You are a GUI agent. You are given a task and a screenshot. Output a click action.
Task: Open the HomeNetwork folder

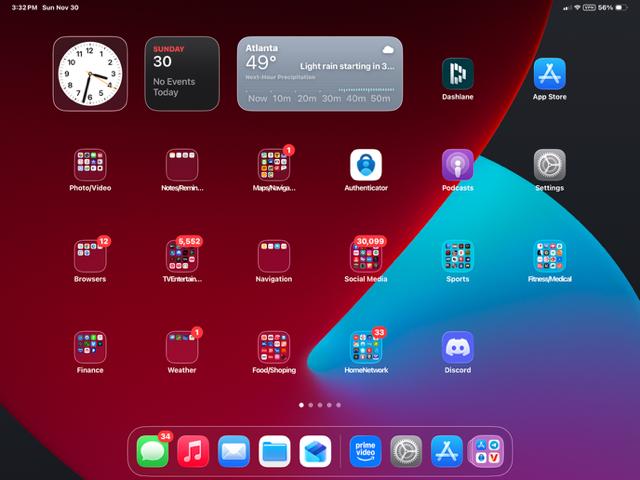(x=366, y=347)
